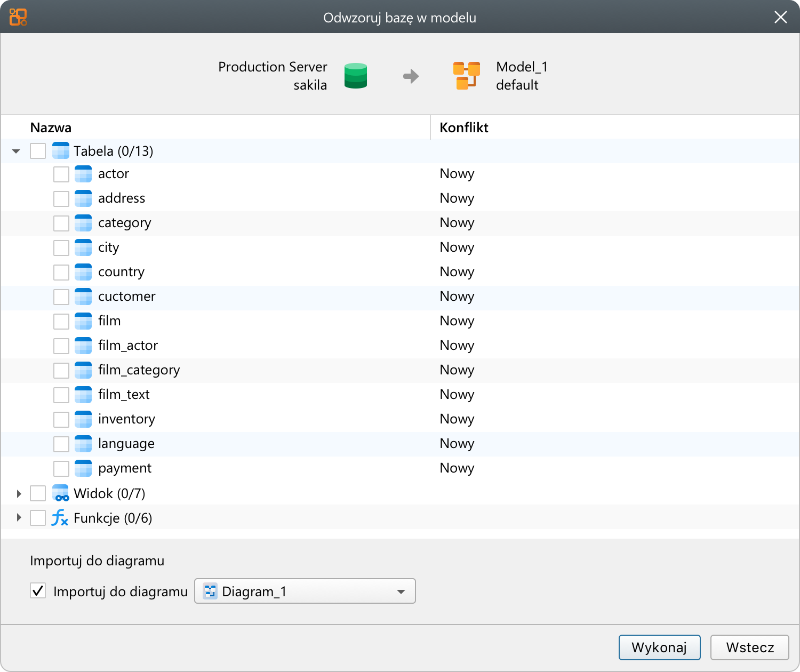Click the Model_1 label
The width and height of the screenshot is (800, 672).
522,67
